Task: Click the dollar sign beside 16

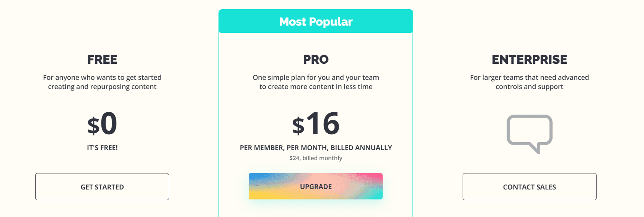Action: pos(298,126)
